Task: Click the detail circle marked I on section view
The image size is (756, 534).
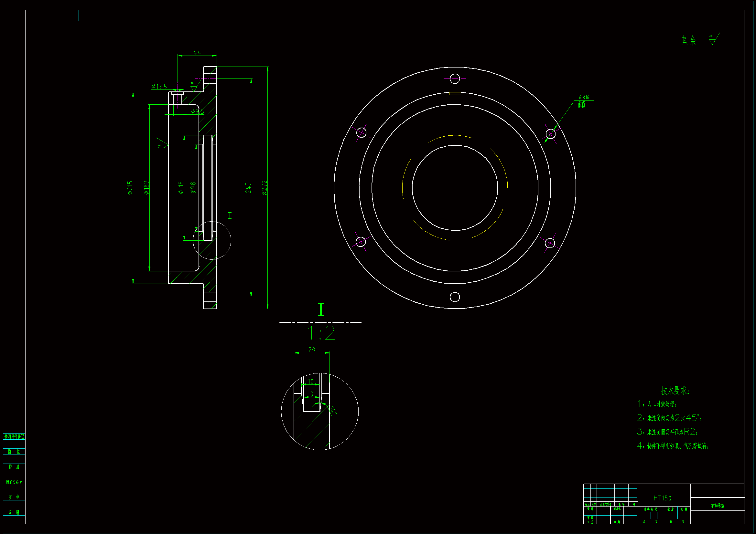Action: 212,241
